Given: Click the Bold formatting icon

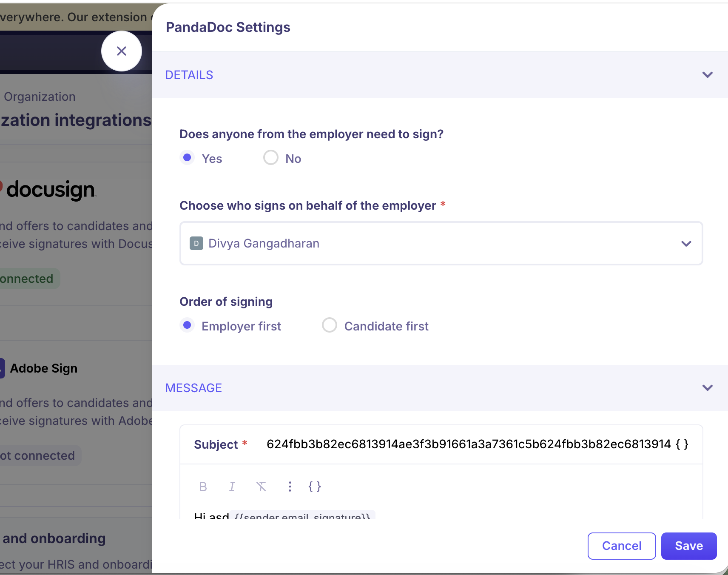Looking at the screenshot, I should point(203,487).
